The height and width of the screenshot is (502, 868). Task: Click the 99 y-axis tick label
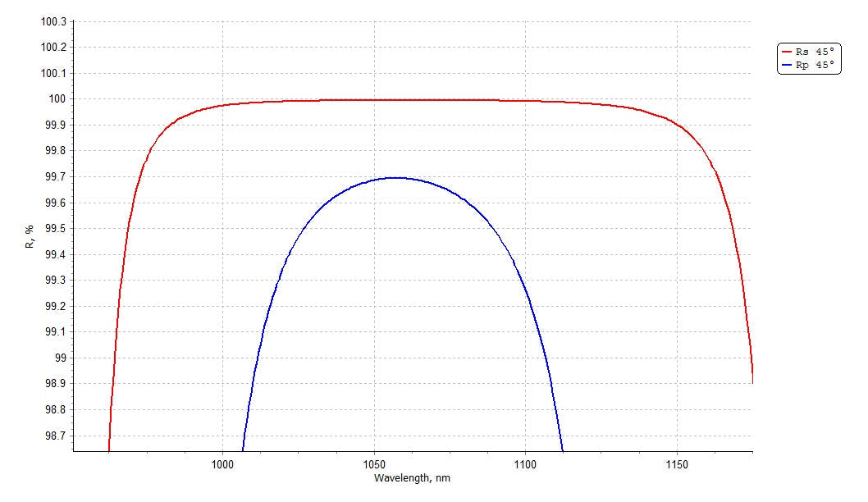click(x=61, y=358)
